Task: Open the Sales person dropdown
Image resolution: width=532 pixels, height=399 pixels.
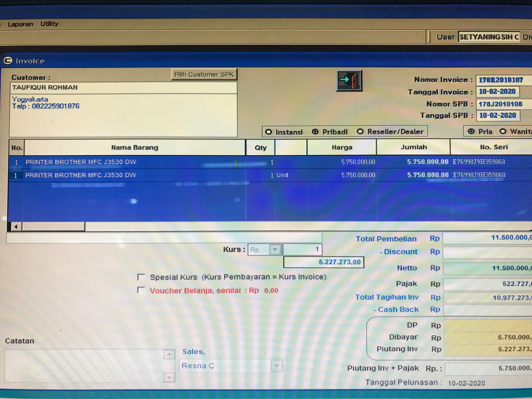Action: [x=277, y=366]
